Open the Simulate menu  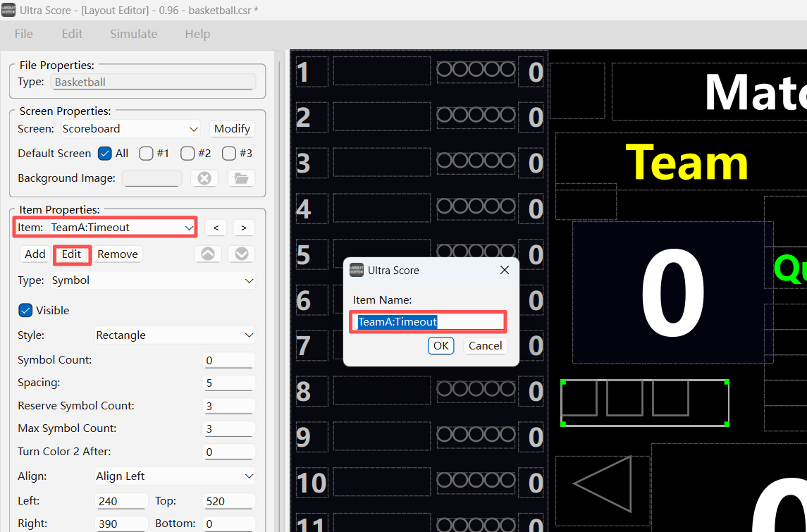134,34
